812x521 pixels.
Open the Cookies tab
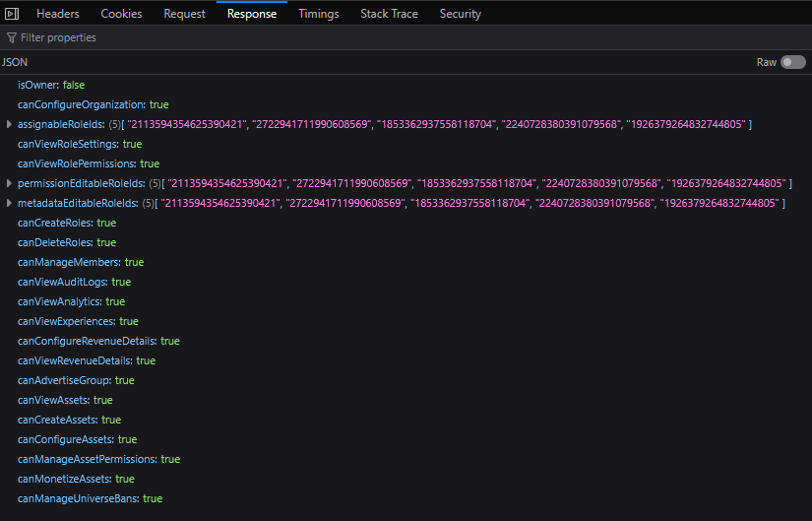pos(121,14)
